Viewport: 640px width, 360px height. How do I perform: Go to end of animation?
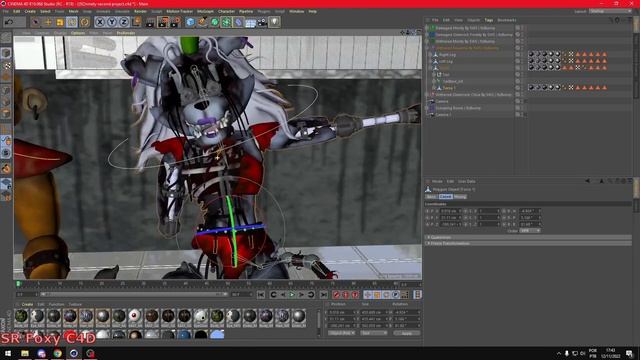324,295
